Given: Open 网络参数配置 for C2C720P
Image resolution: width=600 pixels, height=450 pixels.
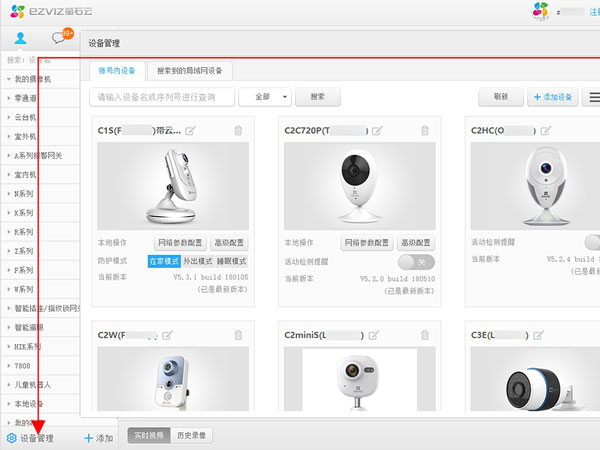Looking at the screenshot, I should coord(367,243).
